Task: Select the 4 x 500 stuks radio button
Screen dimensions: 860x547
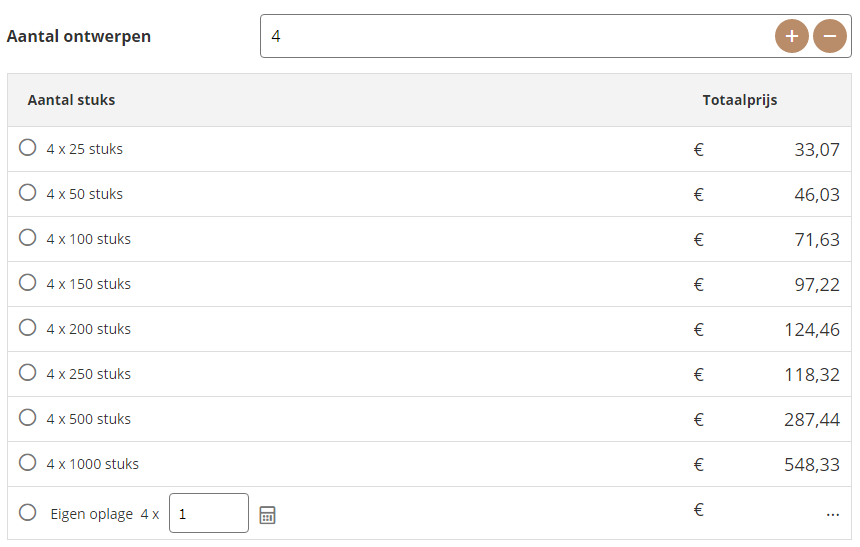Action: point(28,418)
